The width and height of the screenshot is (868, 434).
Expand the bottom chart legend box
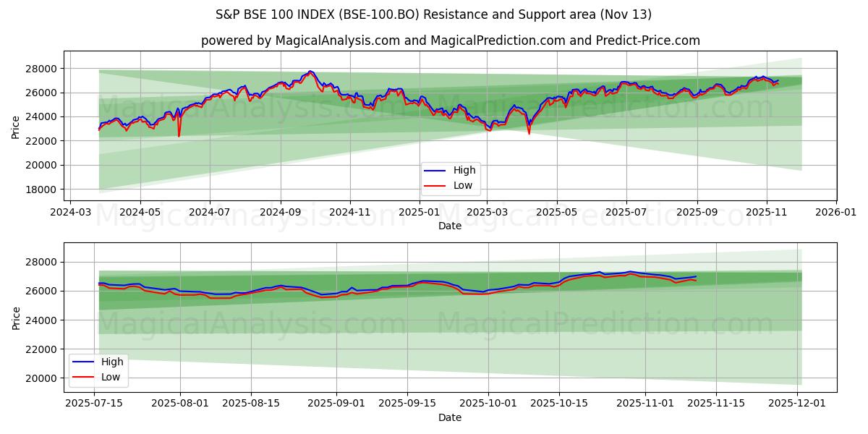(x=100, y=367)
